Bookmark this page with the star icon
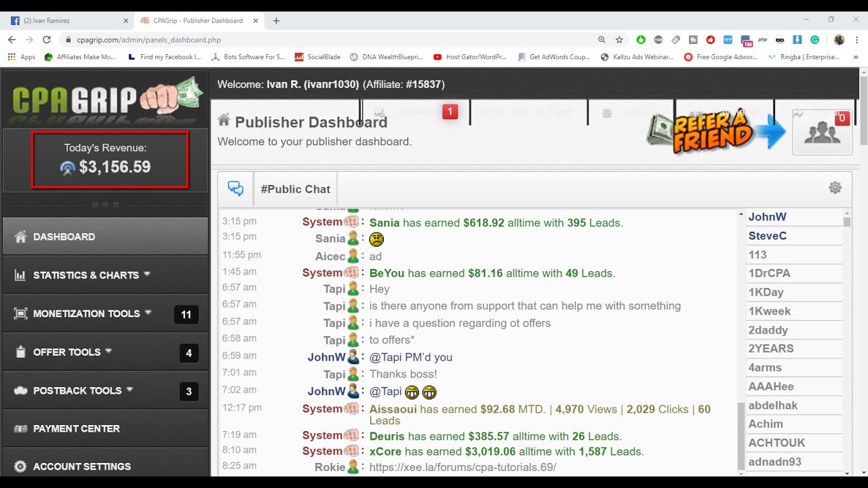The image size is (868, 488). (619, 40)
